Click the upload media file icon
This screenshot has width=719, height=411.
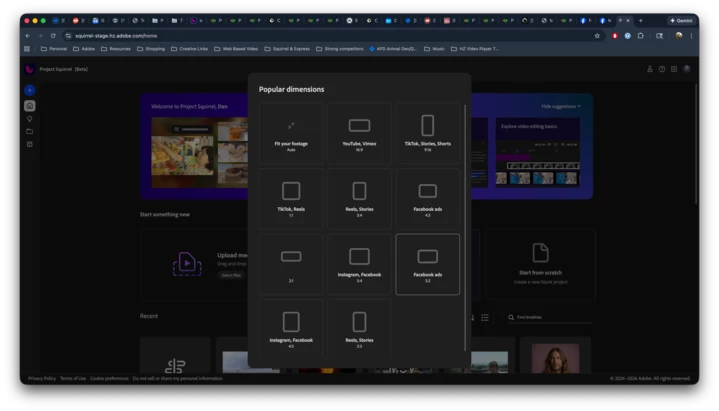pyautogui.click(x=187, y=264)
